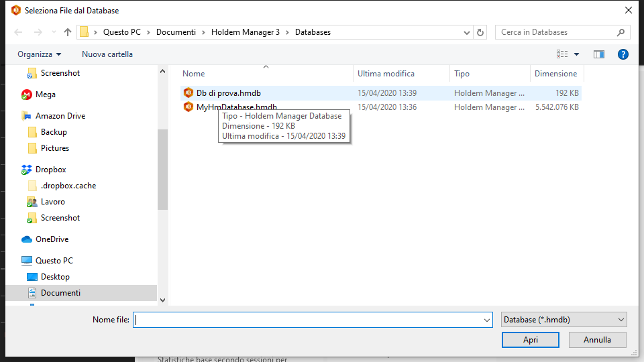Open the Database (*.hmdb) file type dropdown
Viewport: 644px width, 362px height.
pos(564,320)
